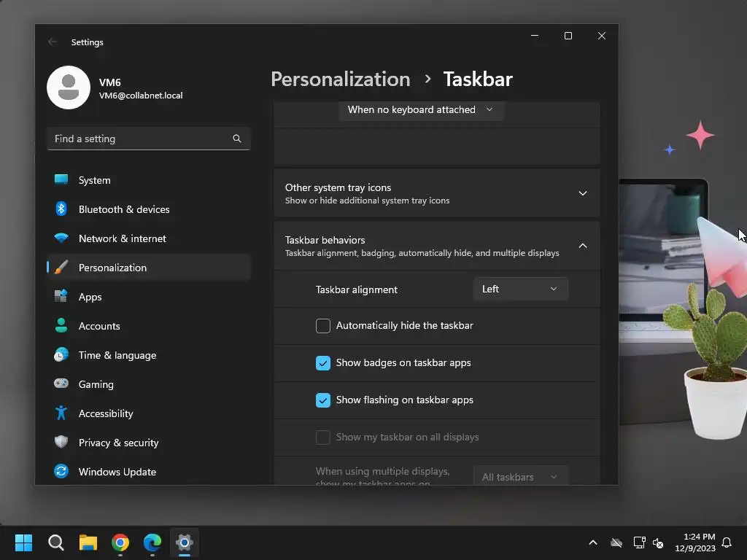The width and height of the screenshot is (747, 560).
Task: Click the Accounts person icon
Action: pyautogui.click(x=61, y=325)
